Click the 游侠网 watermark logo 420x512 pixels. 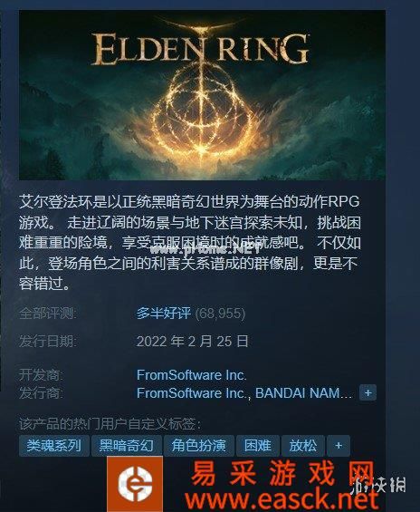[x=379, y=485]
